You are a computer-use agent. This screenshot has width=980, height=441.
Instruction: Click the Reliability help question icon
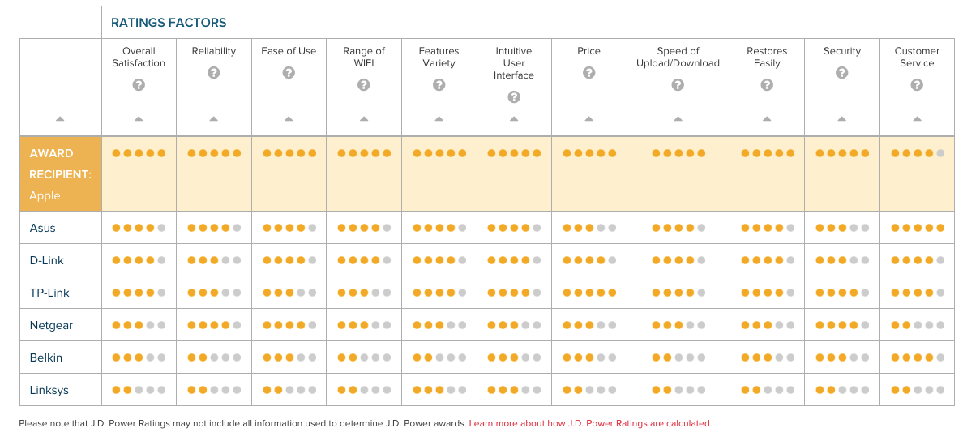pyautogui.click(x=214, y=73)
